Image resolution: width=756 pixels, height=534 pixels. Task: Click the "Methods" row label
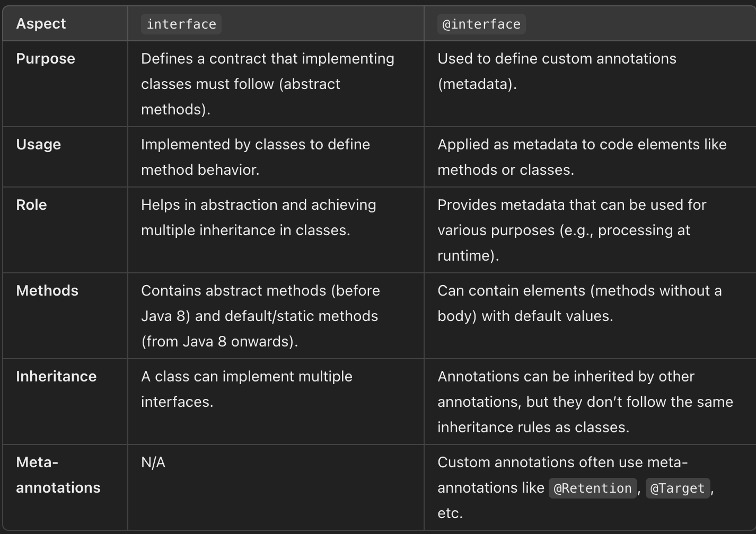pos(47,291)
